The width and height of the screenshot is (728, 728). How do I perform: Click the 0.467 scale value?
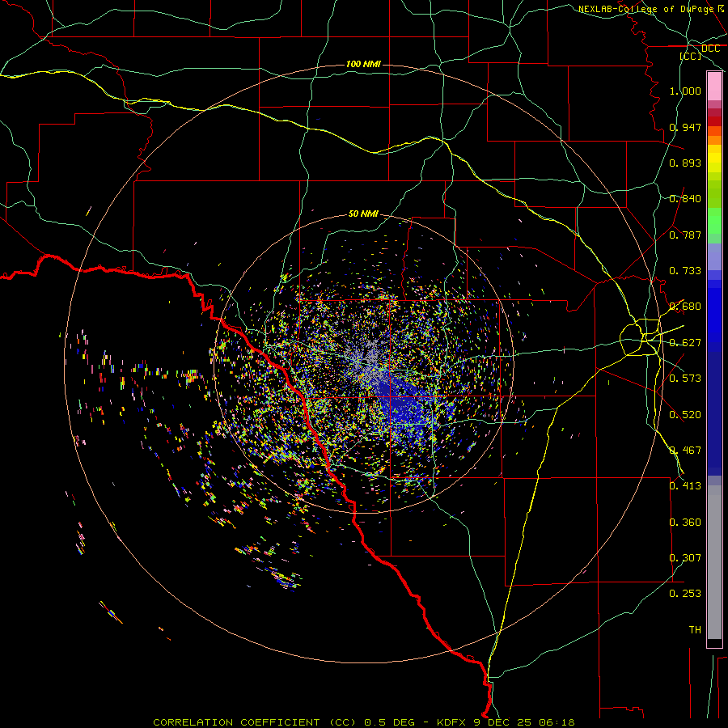(685, 450)
